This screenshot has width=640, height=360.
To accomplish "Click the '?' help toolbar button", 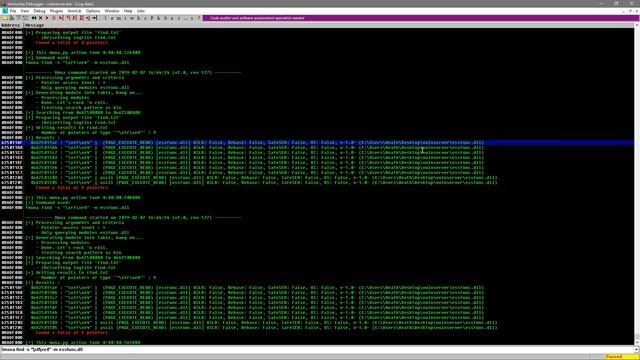I will point(199,18).
